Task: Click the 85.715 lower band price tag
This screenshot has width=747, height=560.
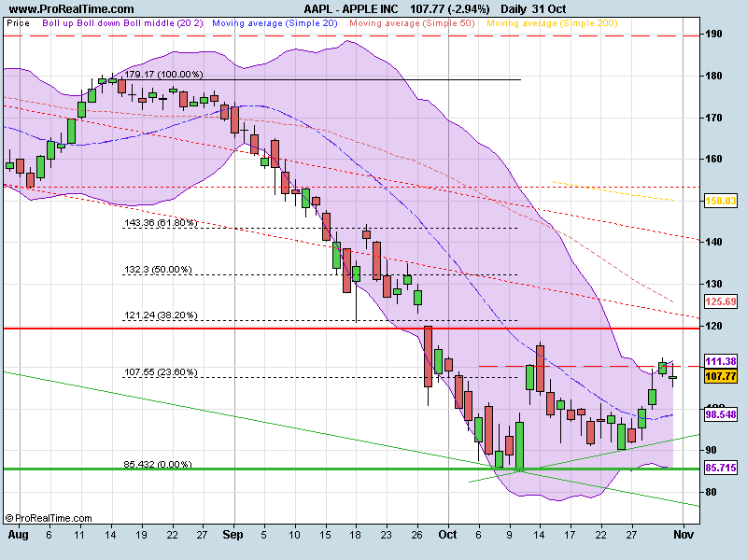Action: point(721,468)
